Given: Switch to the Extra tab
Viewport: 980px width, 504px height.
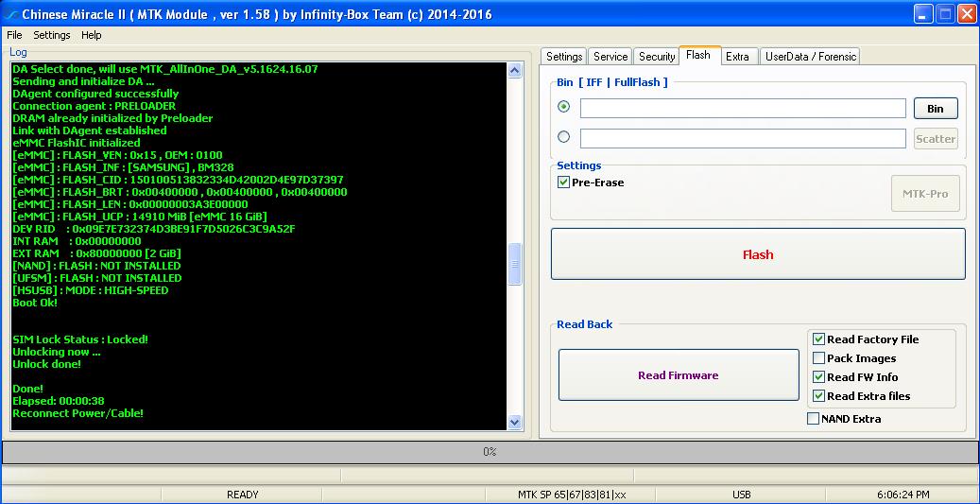Looking at the screenshot, I should (x=737, y=57).
